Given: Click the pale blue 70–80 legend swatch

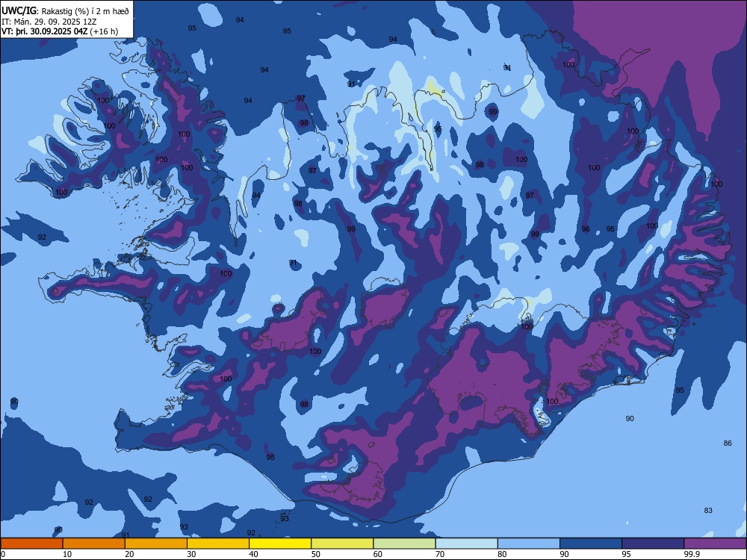Looking at the screenshot, I should click(467, 544).
